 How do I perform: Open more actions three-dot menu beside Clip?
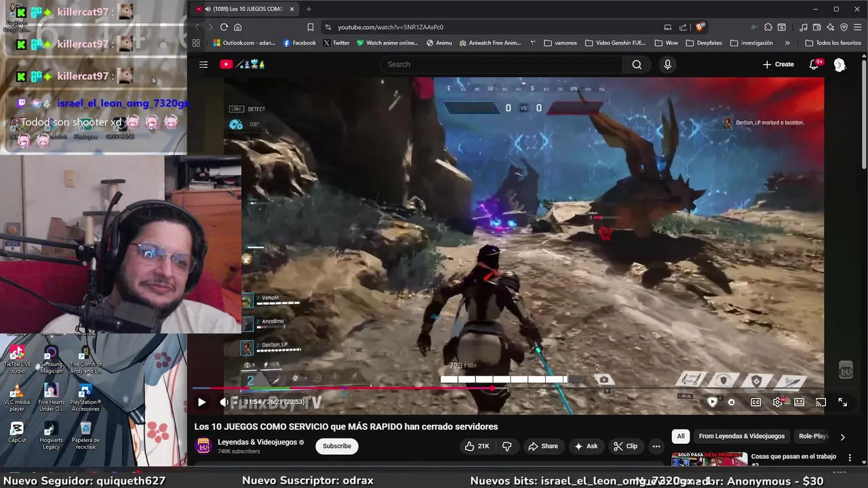[x=656, y=446]
